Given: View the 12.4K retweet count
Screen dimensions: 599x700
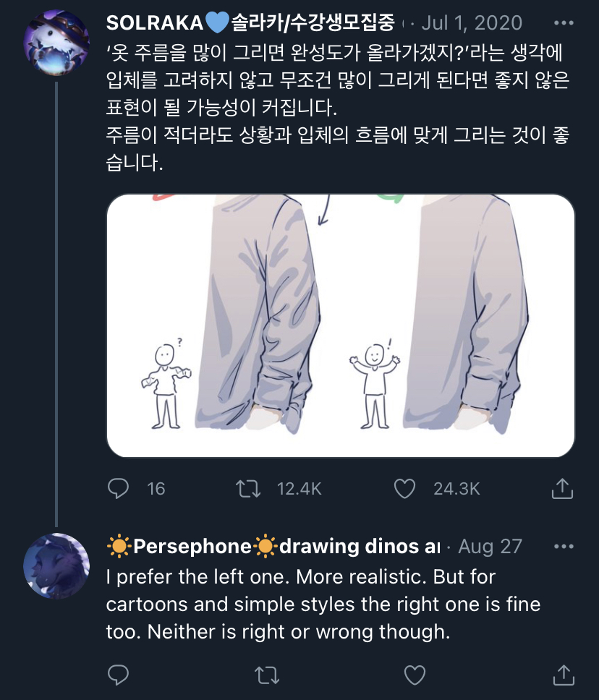Looking at the screenshot, I should coord(299,489).
